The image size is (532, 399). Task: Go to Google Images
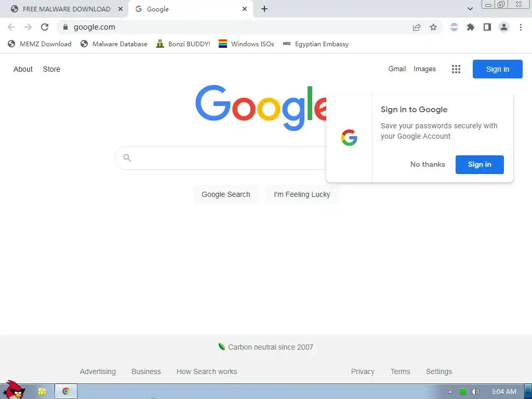click(424, 69)
